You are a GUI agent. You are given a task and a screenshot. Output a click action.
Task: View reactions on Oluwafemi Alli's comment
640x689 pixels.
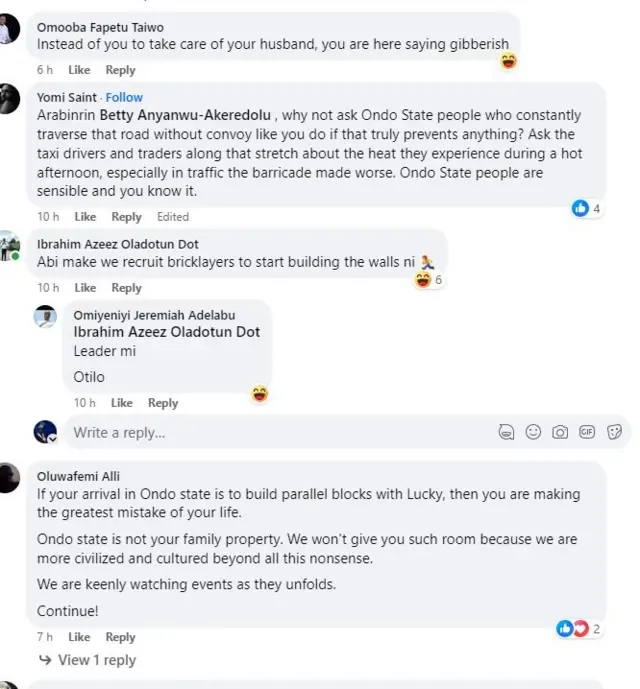pos(580,629)
